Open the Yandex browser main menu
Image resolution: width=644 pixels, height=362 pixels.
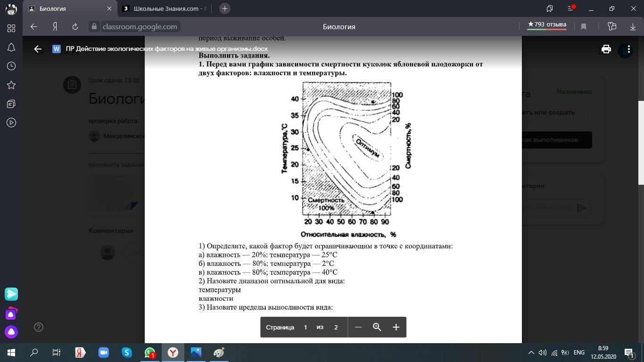click(571, 8)
